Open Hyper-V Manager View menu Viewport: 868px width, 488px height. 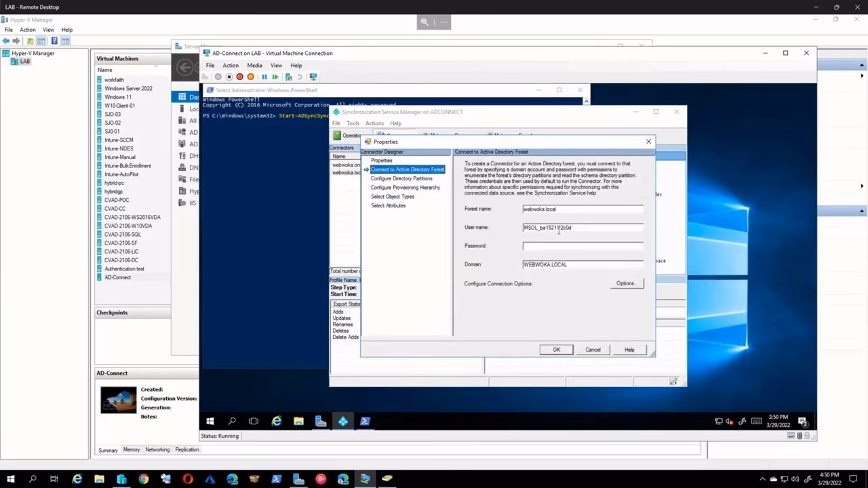point(48,30)
